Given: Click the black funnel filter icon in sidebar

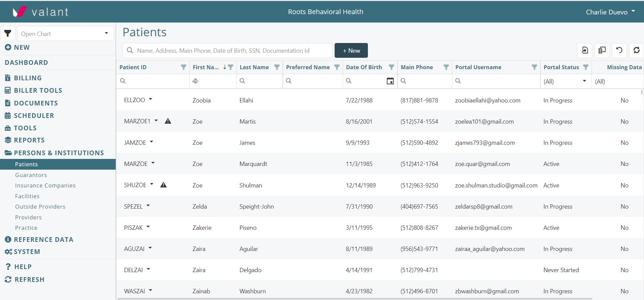Looking at the screenshot, I should [x=8, y=34].
